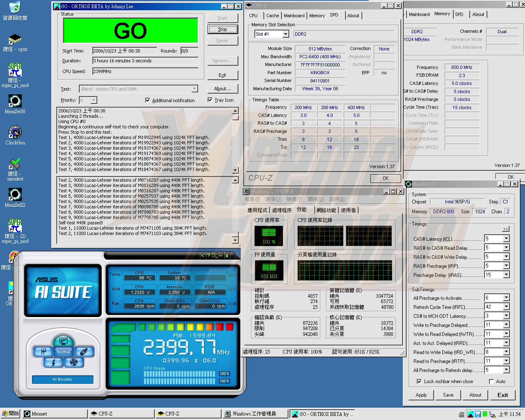The height and width of the screenshot is (420, 525).
Task: Open the Write to Precharge Delayed dropdown
Action: [x=506, y=325]
